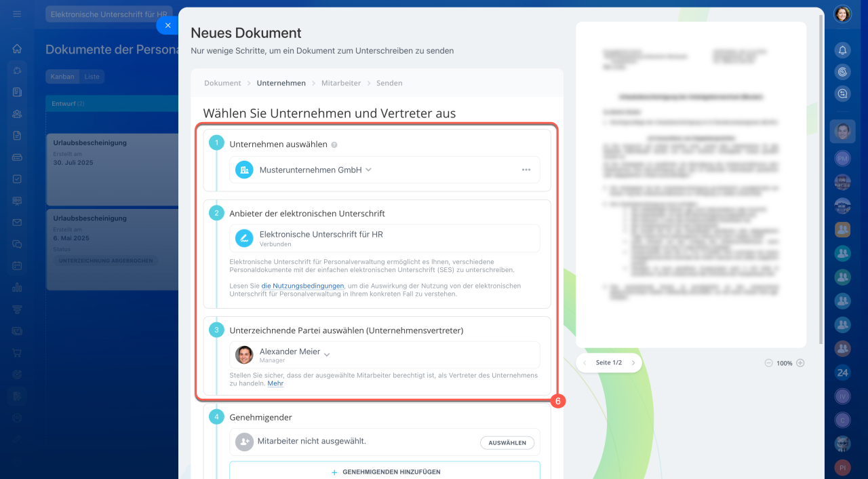Screen dimensions: 868x479
Task: Open the user profile avatar at top right
Action: (x=842, y=14)
